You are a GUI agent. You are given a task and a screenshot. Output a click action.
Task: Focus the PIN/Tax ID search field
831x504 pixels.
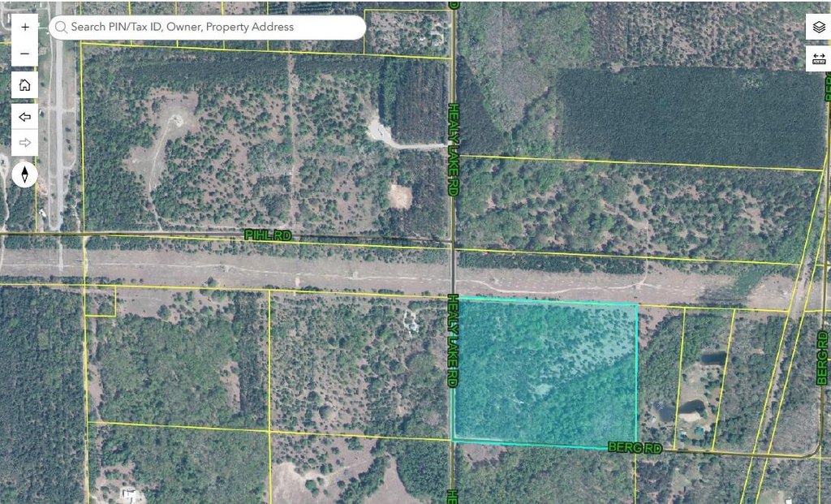207,27
